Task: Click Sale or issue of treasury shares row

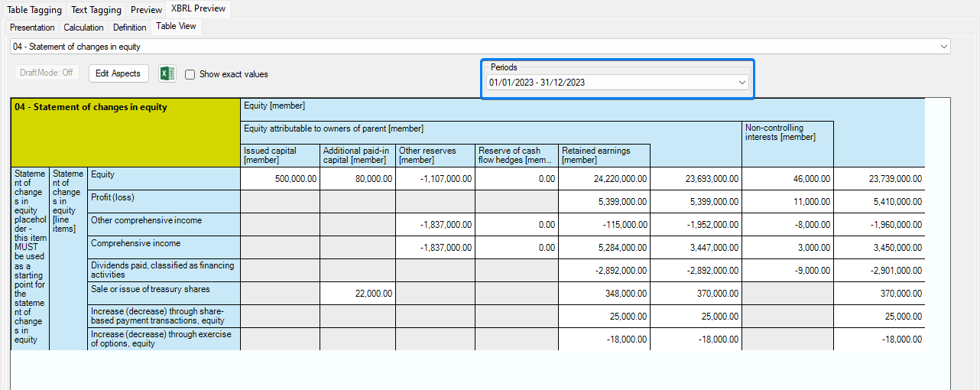Action: (x=164, y=293)
